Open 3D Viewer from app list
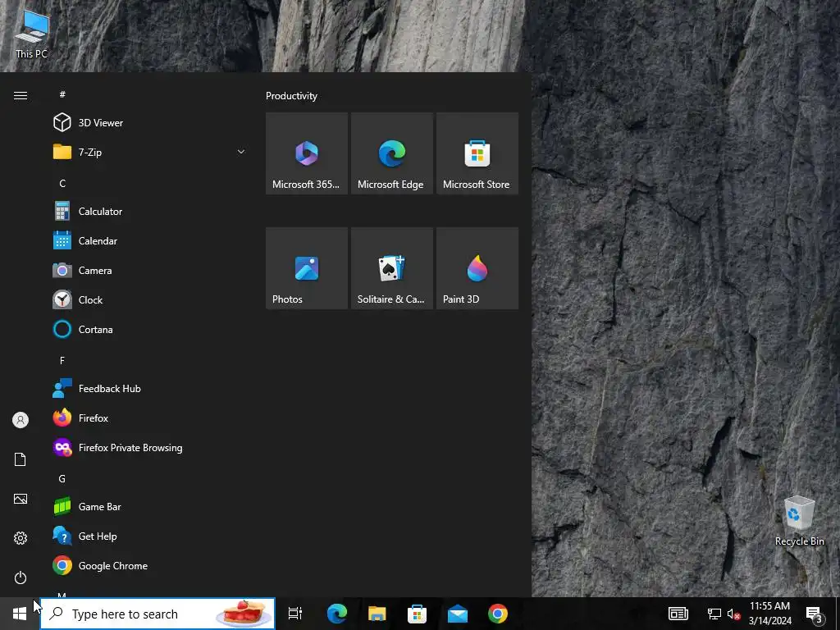The height and width of the screenshot is (630, 840). click(x=151, y=123)
